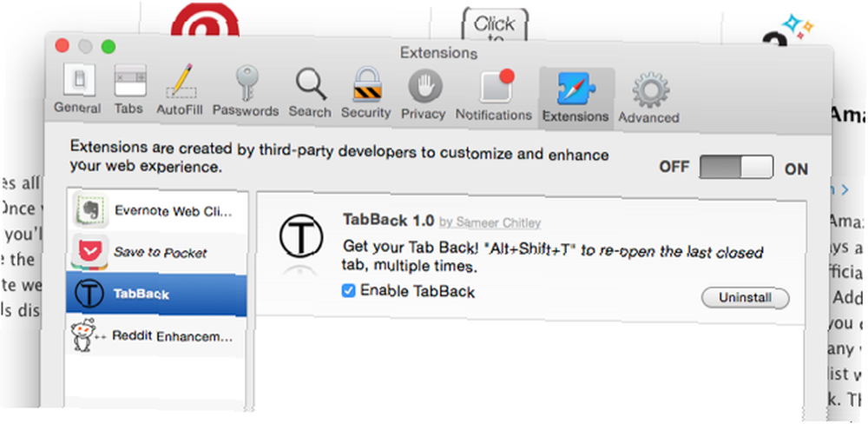The width and height of the screenshot is (868, 424).
Task: Open the Sameer Chitley author link
Action: pyautogui.click(x=490, y=222)
